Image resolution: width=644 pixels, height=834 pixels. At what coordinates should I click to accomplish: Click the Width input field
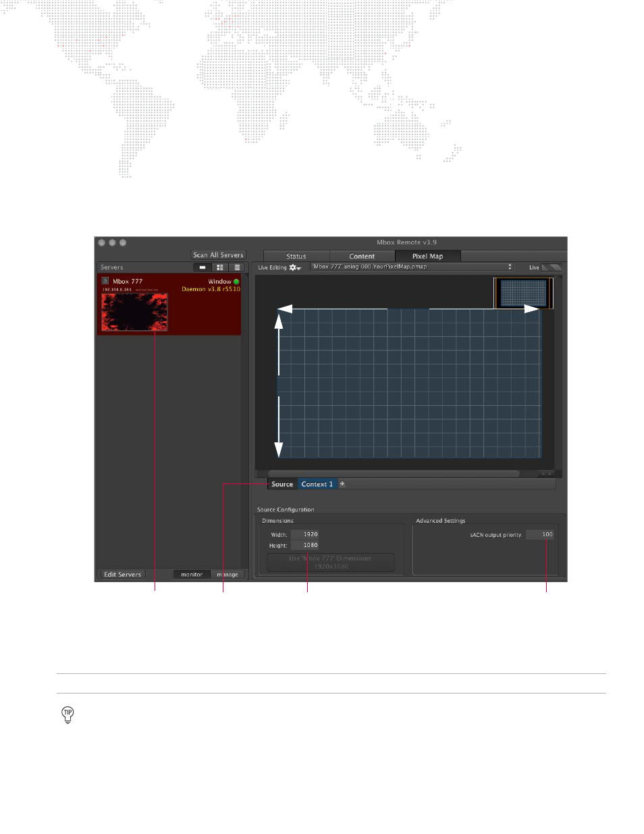305,534
